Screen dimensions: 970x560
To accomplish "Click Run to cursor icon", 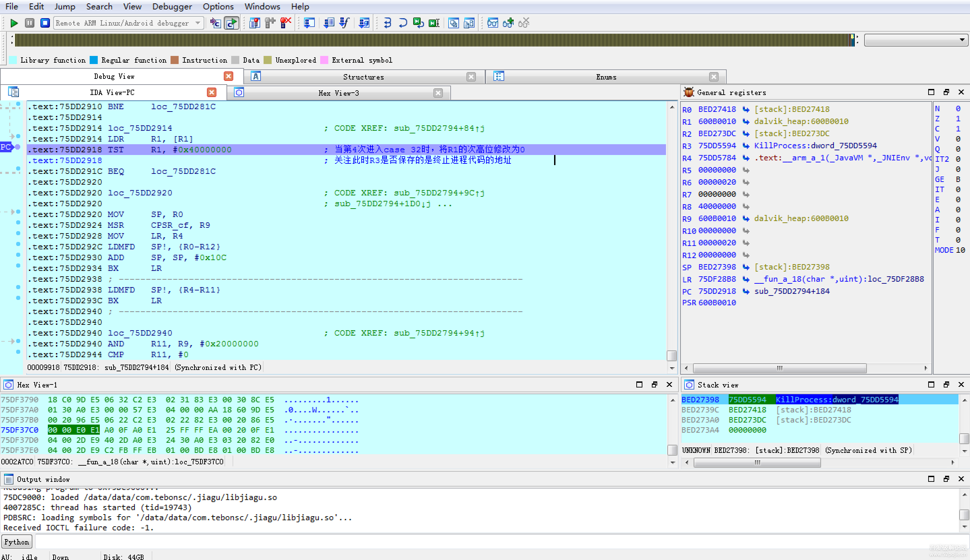I will [434, 23].
